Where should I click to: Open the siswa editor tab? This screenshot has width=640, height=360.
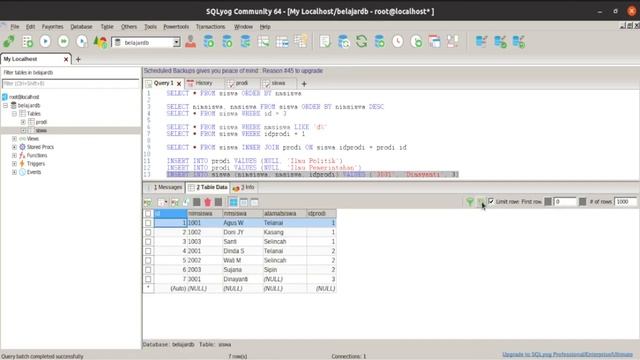click(278, 83)
